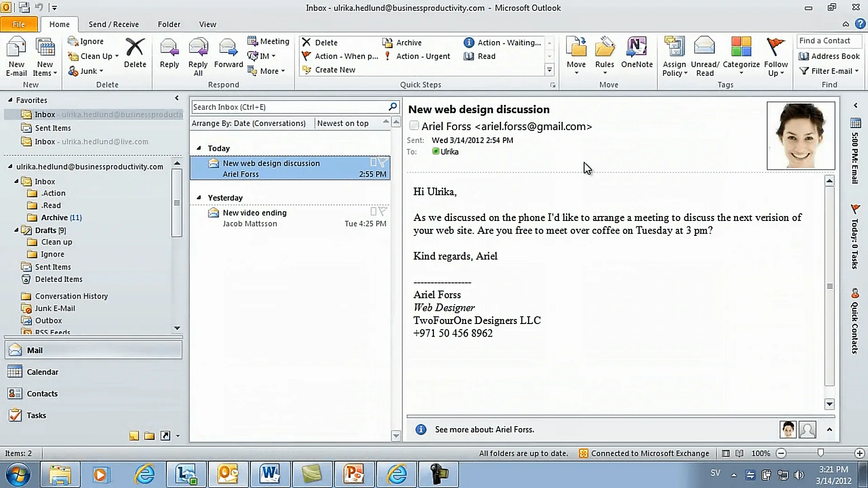Collapse the Yesterday message group
The image size is (868, 488).
198,197
